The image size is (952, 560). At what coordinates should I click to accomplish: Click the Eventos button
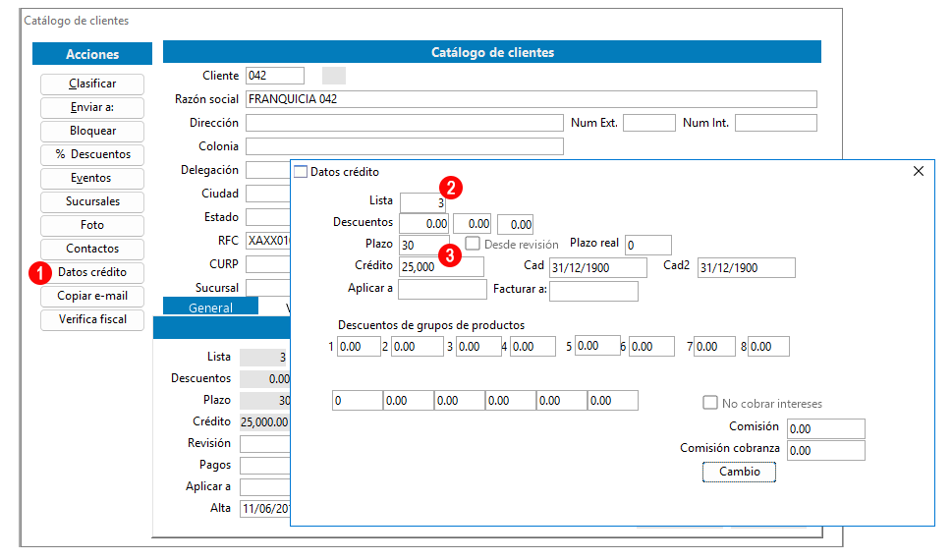point(92,178)
